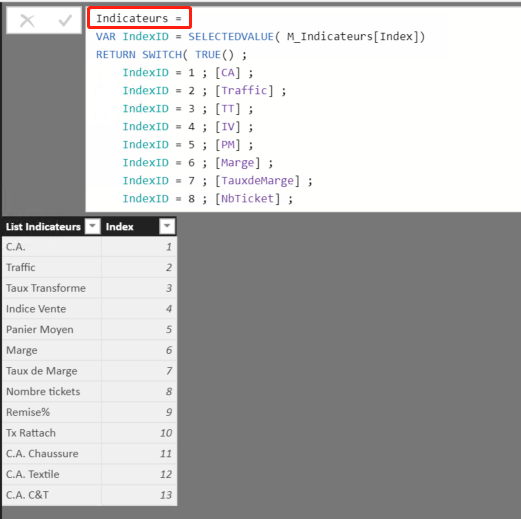Image resolution: width=521 pixels, height=519 pixels.
Task: Click the [NbTicket] measure reference
Action: 247,198
